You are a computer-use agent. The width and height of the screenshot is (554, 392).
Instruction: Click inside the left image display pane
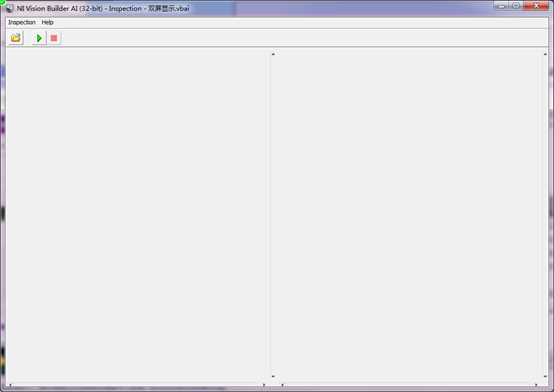138,215
